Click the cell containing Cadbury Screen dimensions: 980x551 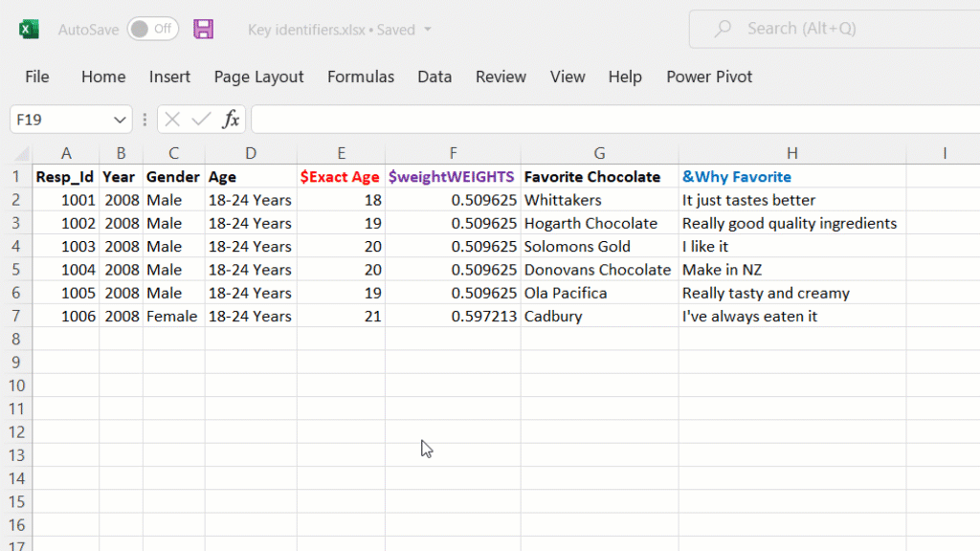(599, 316)
